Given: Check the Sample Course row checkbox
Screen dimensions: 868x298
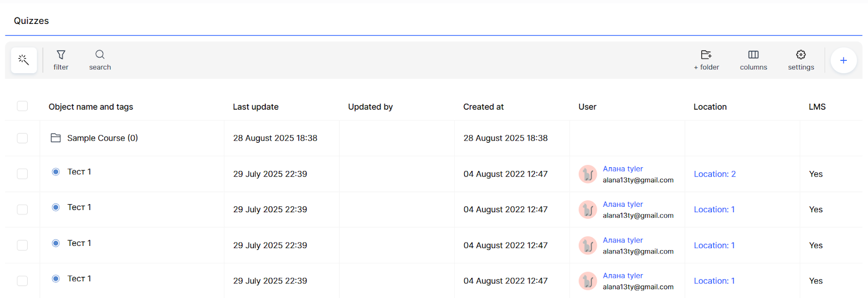Looking at the screenshot, I should click(22, 138).
